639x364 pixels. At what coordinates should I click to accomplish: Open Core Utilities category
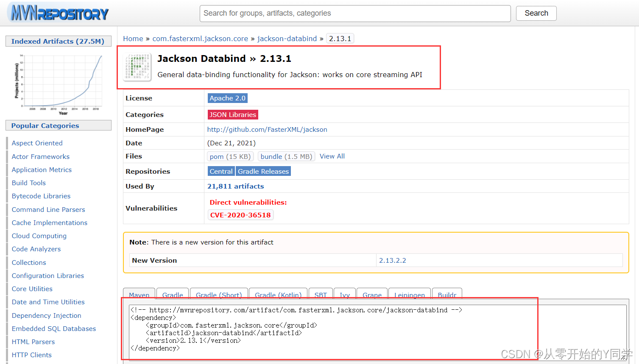pos(32,289)
